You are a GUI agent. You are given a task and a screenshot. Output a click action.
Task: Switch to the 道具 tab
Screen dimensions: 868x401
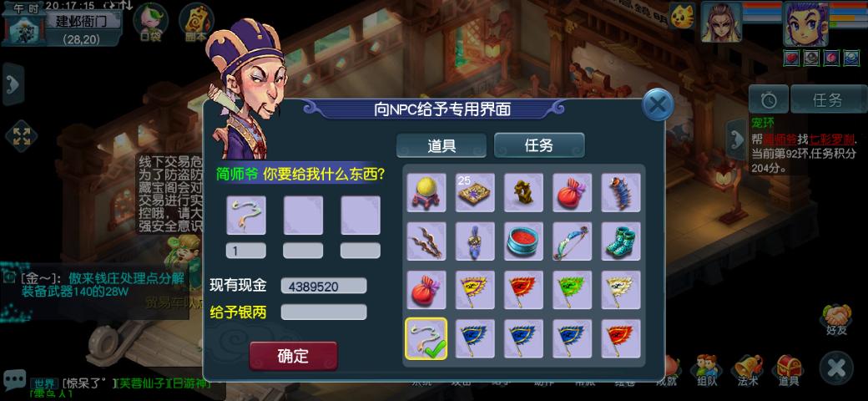point(442,145)
